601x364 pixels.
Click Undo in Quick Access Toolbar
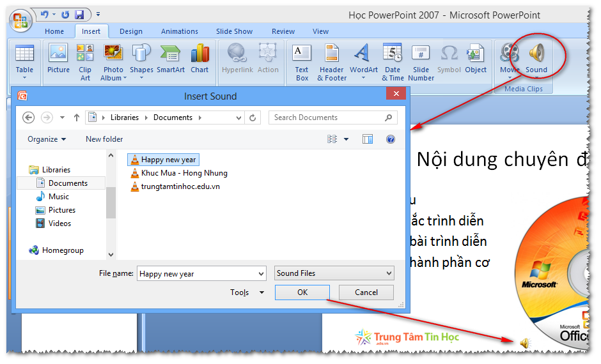(x=45, y=15)
